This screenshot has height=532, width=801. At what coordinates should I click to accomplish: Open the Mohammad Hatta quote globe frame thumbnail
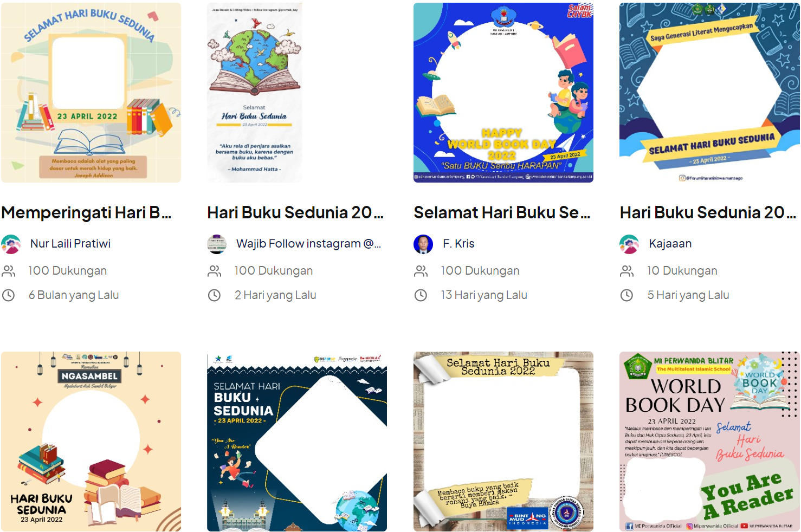coord(254,93)
